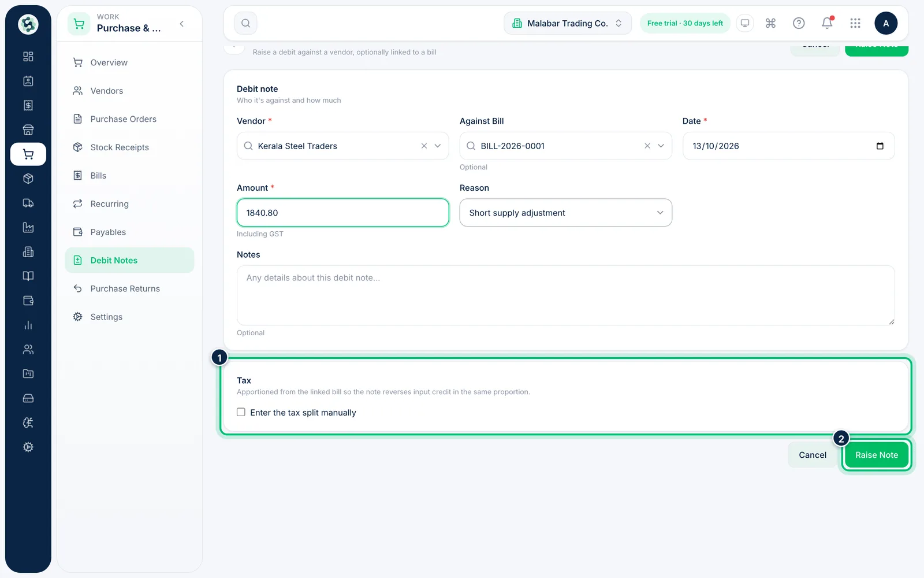This screenshot has width=924, height=578.
Task: Open the Reason dropdown
Action: pyautogui.click(x=565, y=213)
